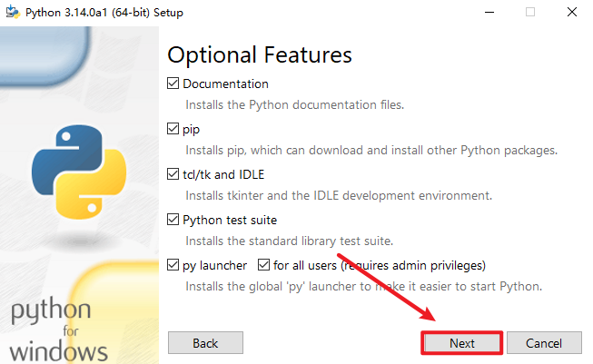Go back with the Back button
This screenshot has width=593, height=364.
click(x=205, y=343)
